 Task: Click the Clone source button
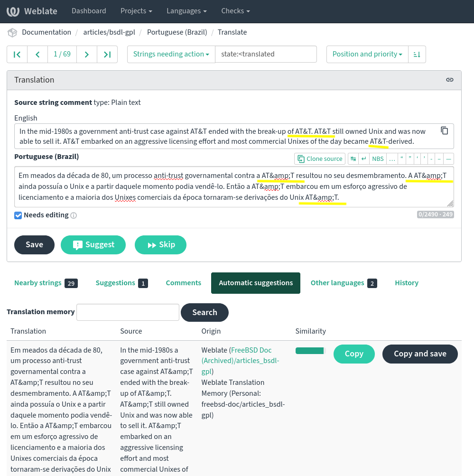(320, 159)
